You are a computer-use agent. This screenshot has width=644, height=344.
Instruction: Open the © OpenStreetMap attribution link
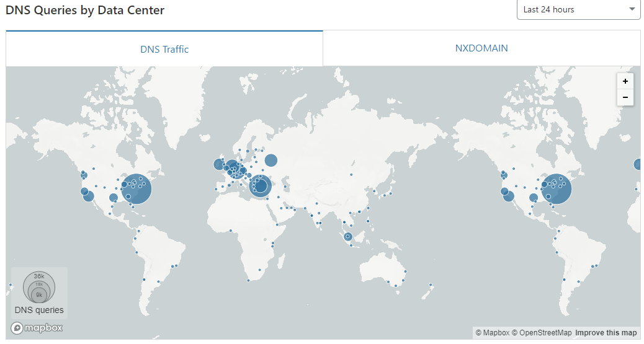click(542, 332)
